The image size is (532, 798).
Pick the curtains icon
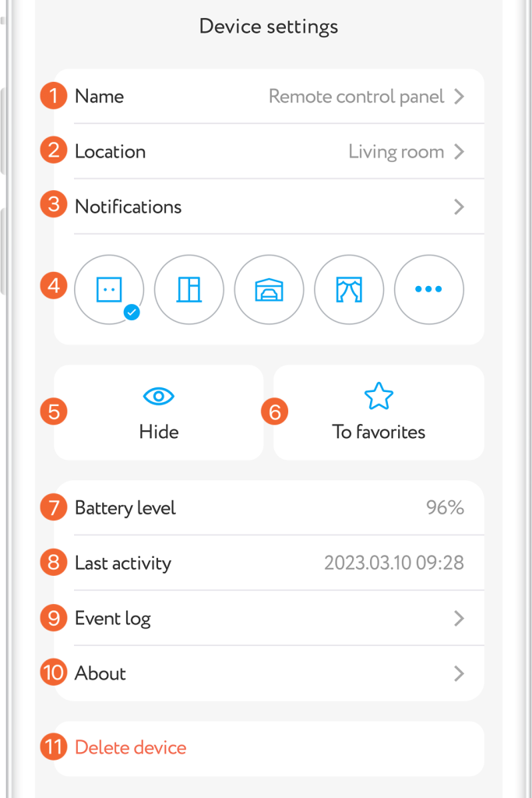[x=349, y=289]
